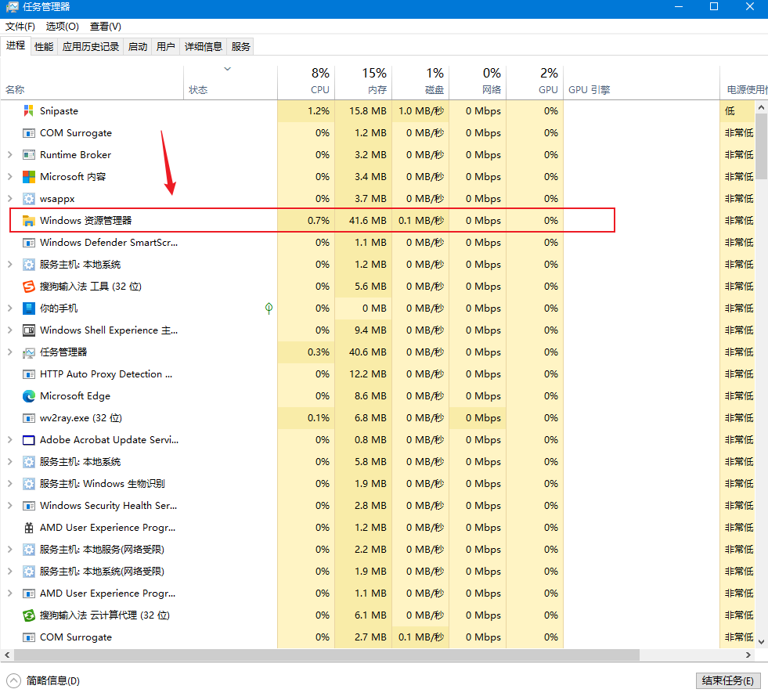Click the 41.6 MB memory value
The width and height of the screenshot is (768, 700).
pos(368,221)
